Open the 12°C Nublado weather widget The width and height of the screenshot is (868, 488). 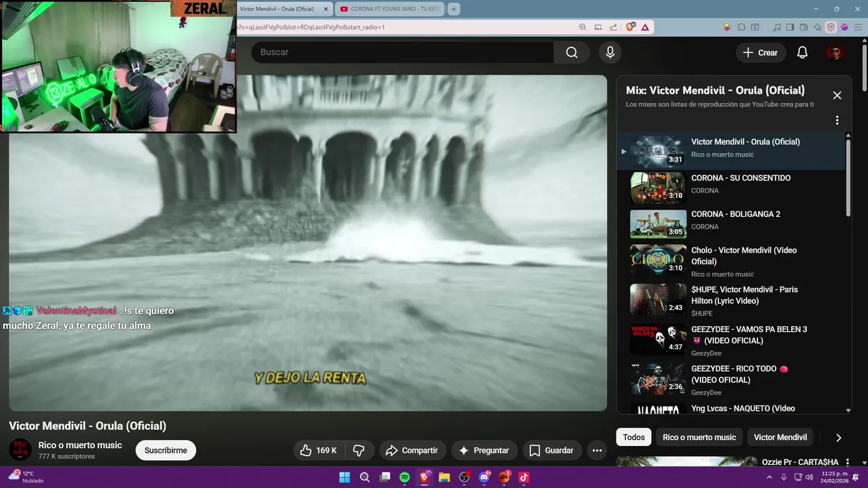(x=26, y=477)
